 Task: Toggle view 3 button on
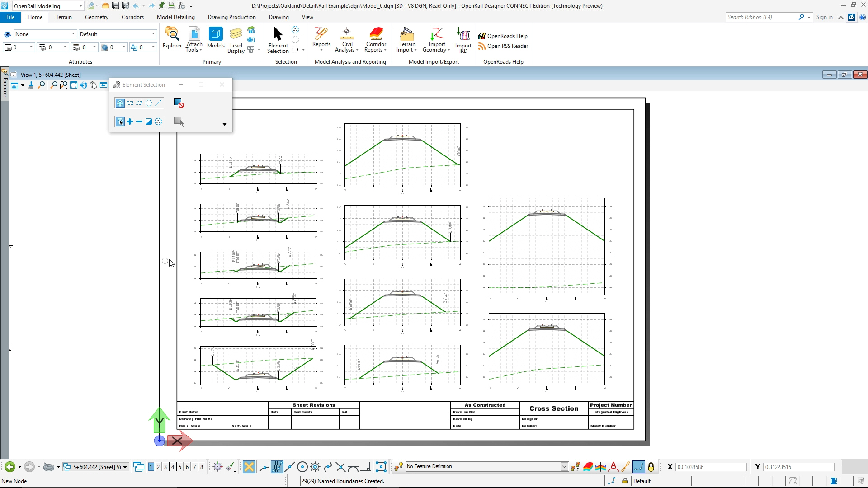click(165, 467)
